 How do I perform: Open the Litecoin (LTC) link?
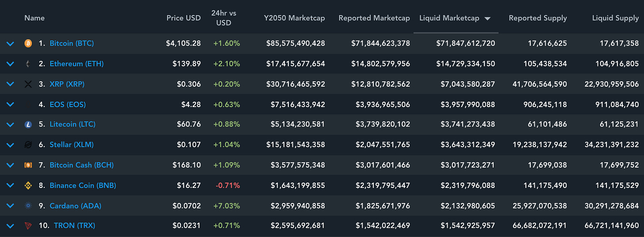(x=73, y=124)
